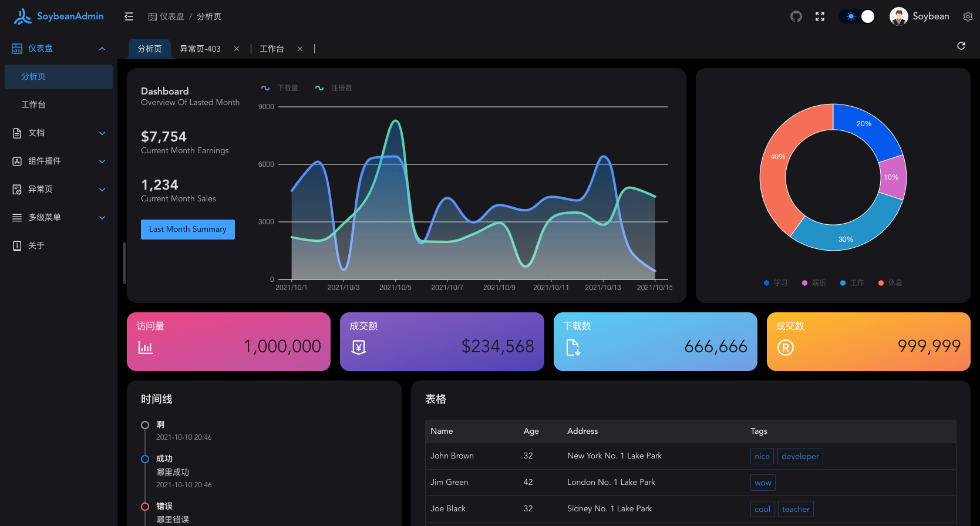Click the nice tag for John Brown
Image resolution: width=980 pixels, height=526 pixels.
762,456
